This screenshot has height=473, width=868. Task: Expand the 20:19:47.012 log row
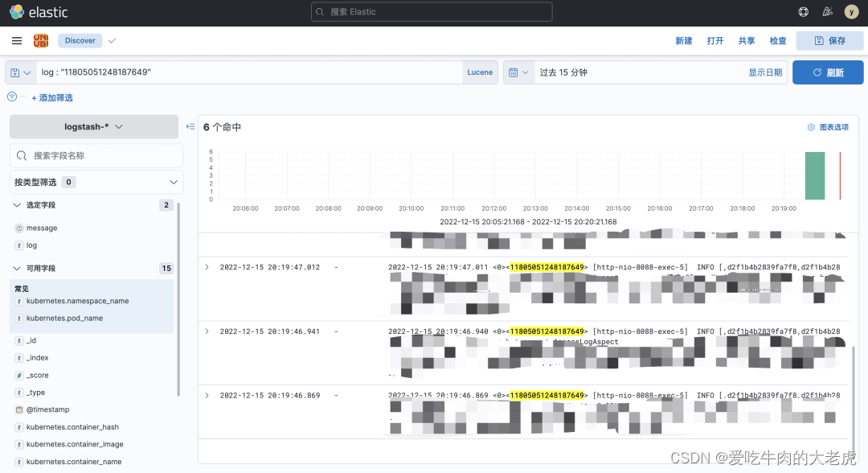pyautogui.click(x=207, y=267)
